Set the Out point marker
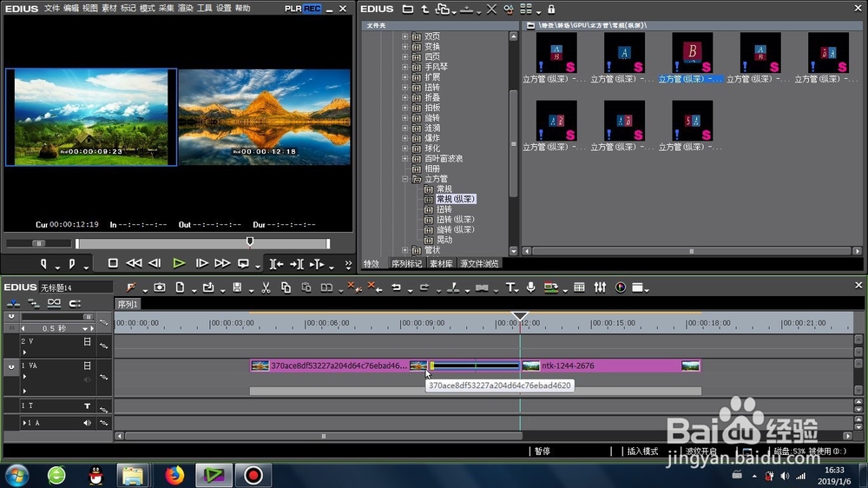868x488 pixels. point(71,264)
